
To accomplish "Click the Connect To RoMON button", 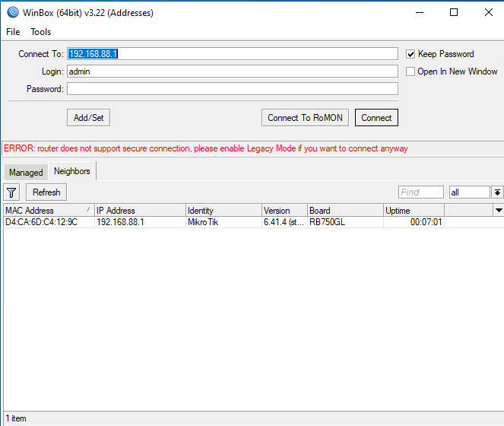I will [306, 118].
